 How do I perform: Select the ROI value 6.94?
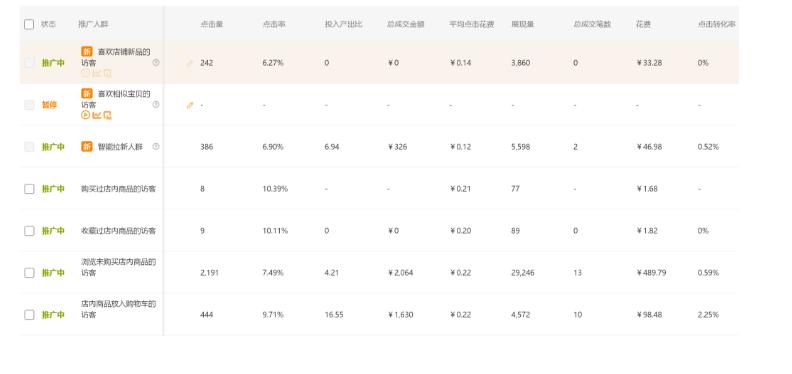332,147
